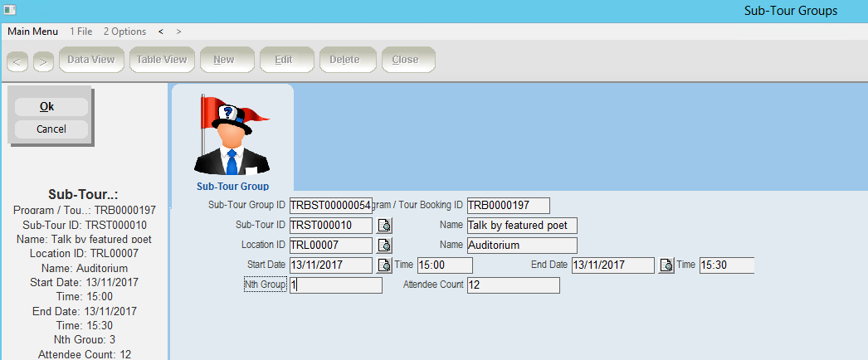Click the Attendee Count field
Image resolution: width=868 pixels, height=360 pixels.
tap(513, 285)
